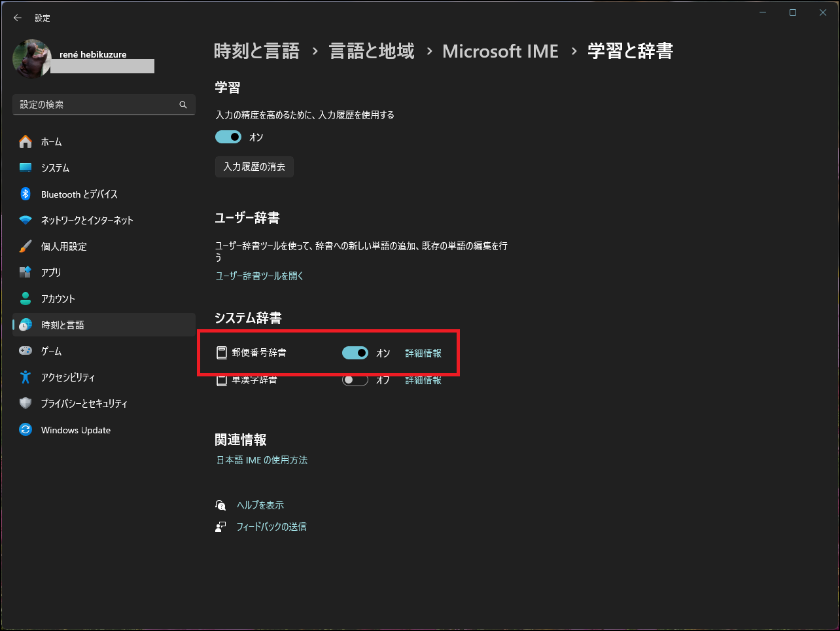
Task: Click the フィードバックの送信 link
Action: tap(271, 526)
